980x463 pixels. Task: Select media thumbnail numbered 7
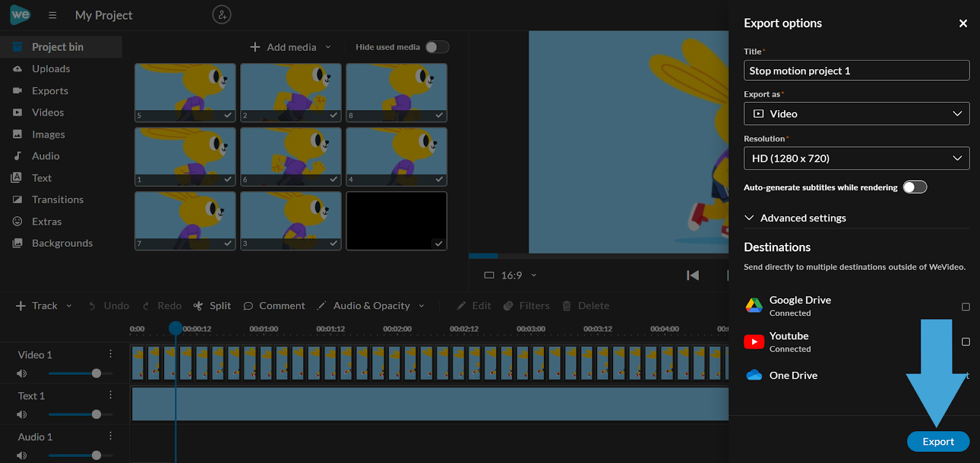pyautogui.click(x=185, y=221)
